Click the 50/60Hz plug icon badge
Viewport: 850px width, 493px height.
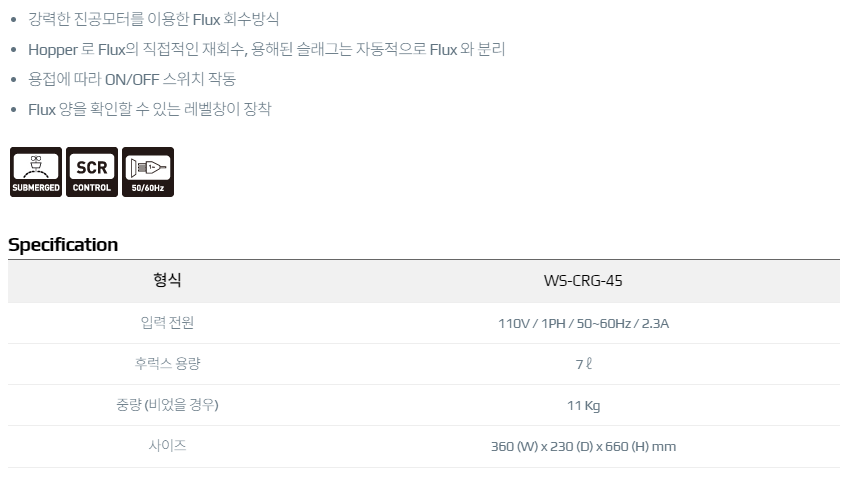[148, 172]
